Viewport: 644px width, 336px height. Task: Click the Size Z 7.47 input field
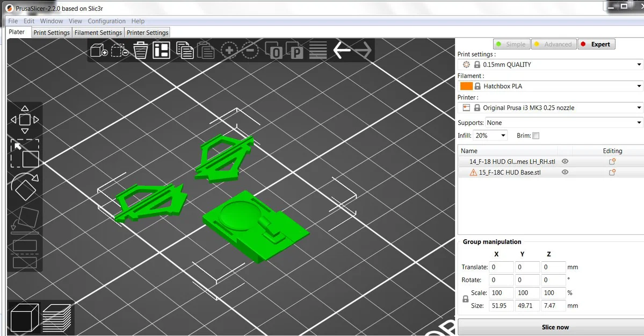[x=553, y=305]
